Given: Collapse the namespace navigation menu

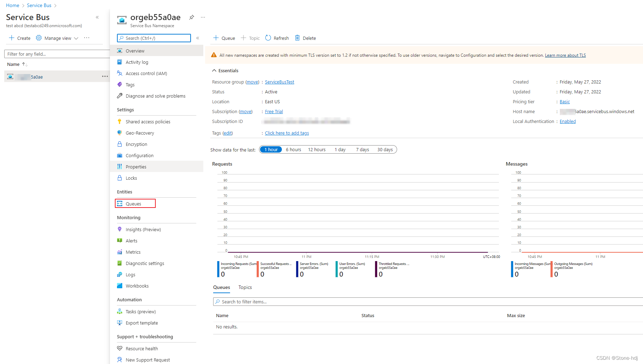Looking at the screenshot, I should [198, 38].
